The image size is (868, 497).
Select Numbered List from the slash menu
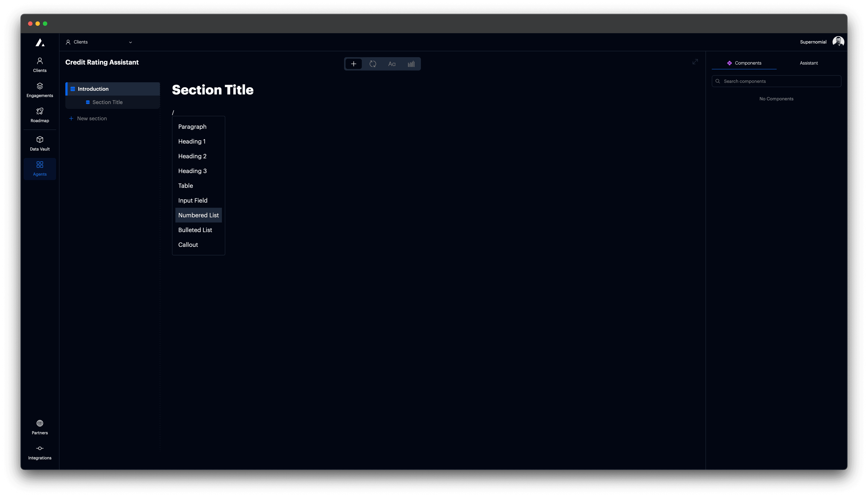(198, 215)
